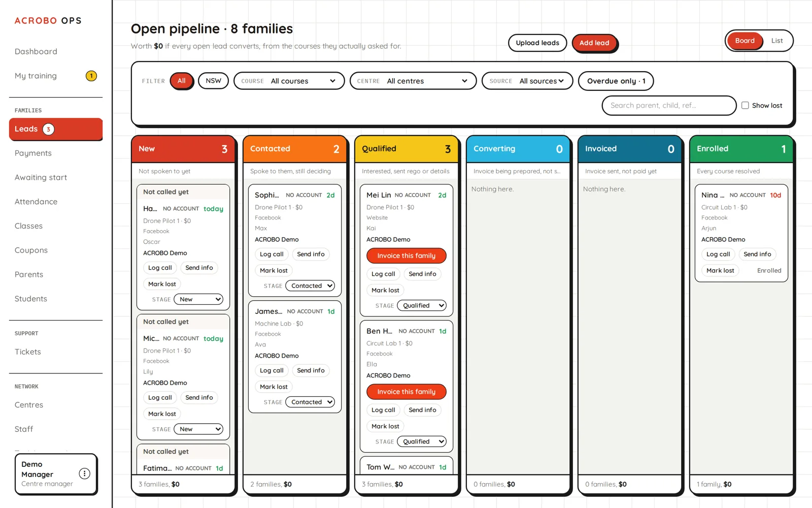Screen dimensions: 812x508
Task: Click Invoice this family on Mei Lin card
Action: pos(407,256)
